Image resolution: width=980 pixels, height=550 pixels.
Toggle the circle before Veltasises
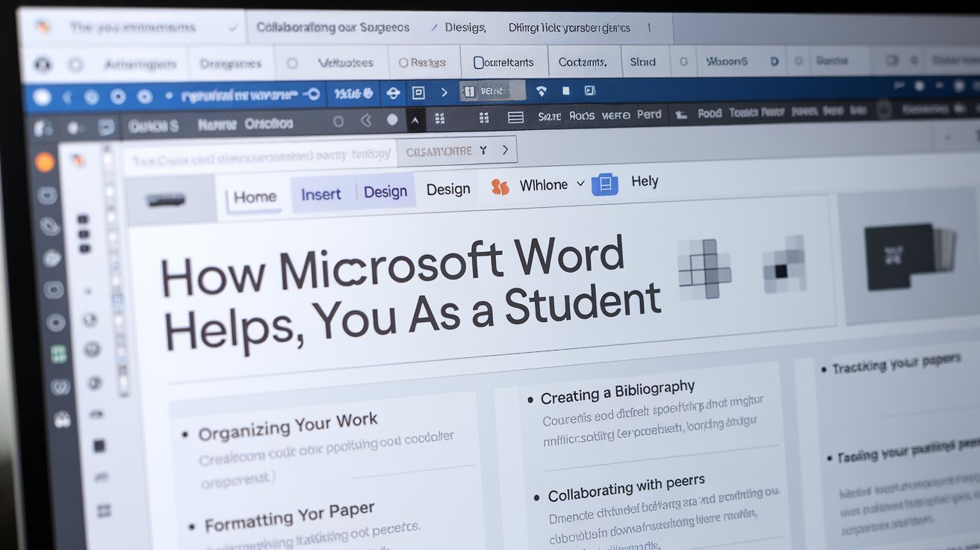292,64
